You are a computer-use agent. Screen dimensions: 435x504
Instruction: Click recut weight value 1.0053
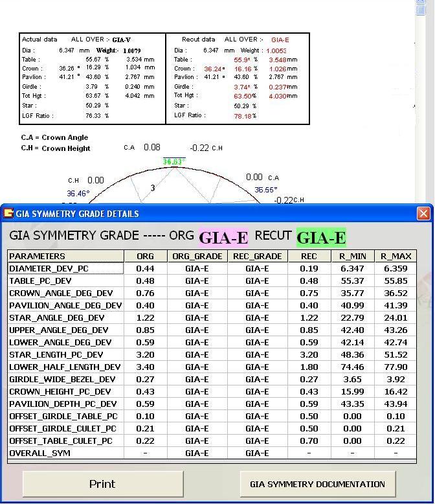click(276, 51)
